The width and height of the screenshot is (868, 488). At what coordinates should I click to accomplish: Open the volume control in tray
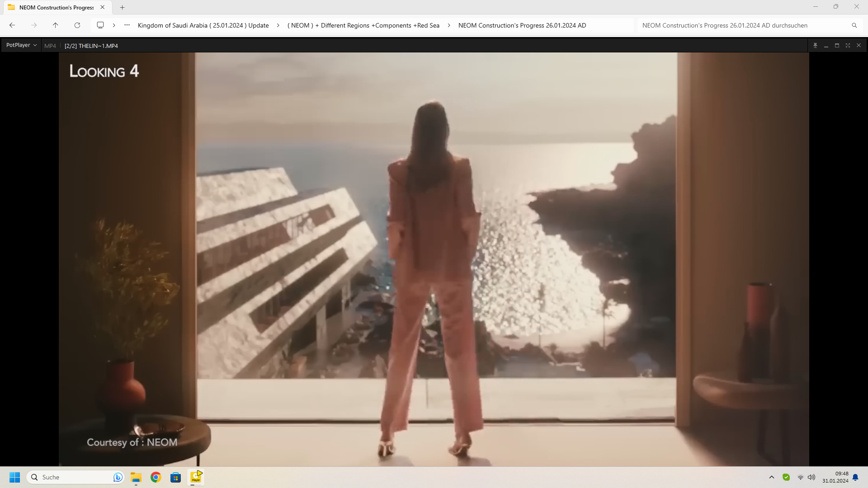pyautogui.click(x=811, y=477)
